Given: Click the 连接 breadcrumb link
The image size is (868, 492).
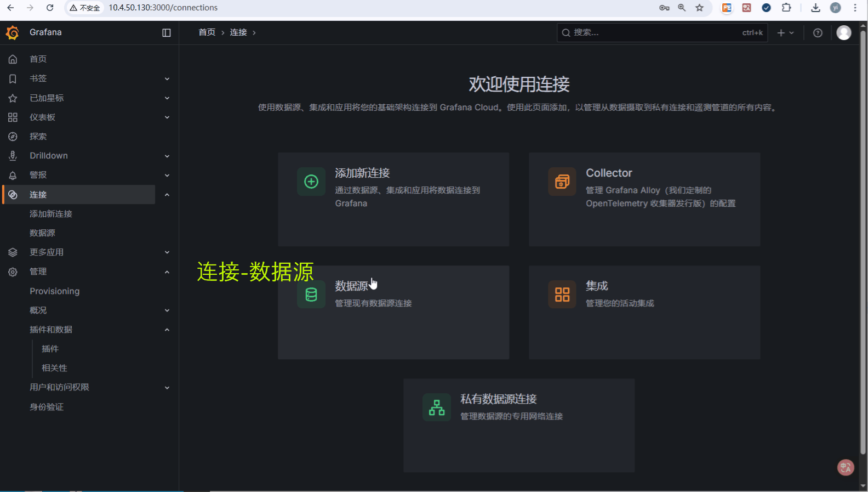Looking at the screenshot, I should (238, 32).
